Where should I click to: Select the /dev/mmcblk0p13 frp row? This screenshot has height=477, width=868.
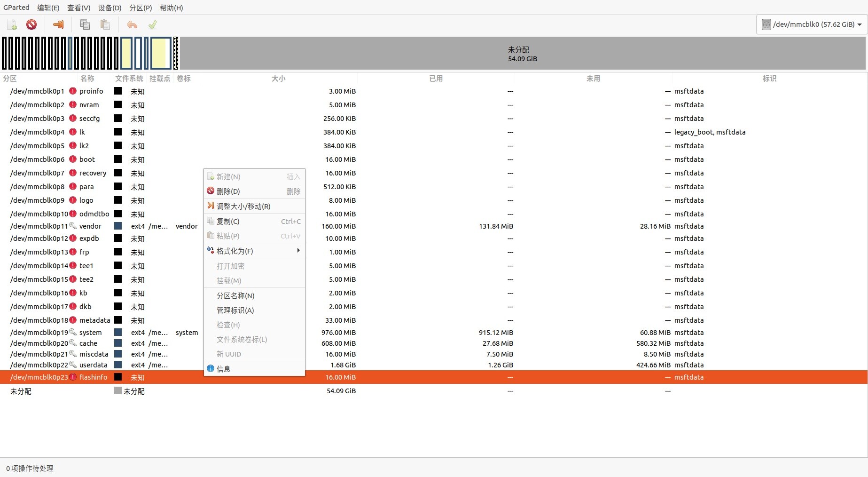434,252
